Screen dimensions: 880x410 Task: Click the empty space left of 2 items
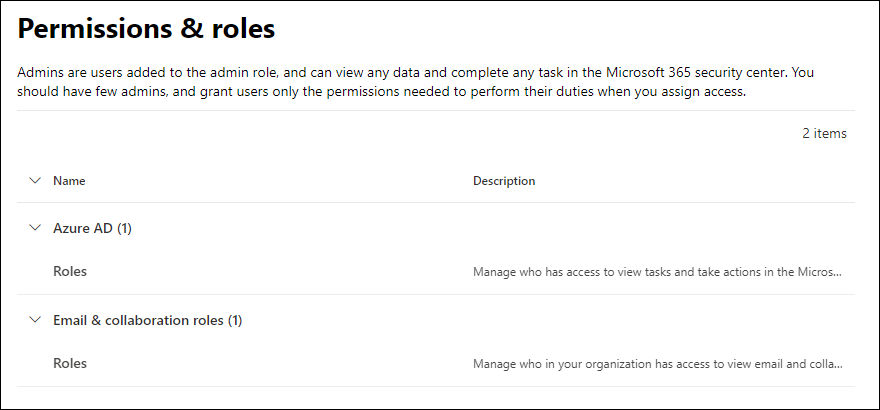[400, 133]
